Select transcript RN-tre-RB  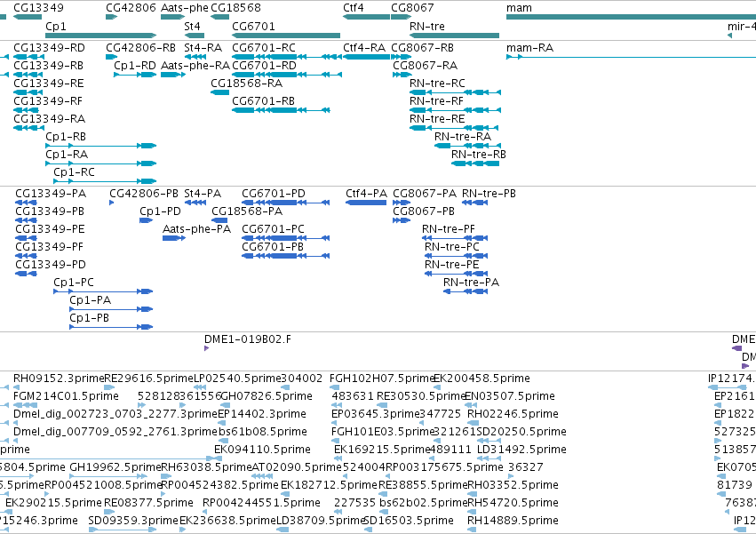[x=479, y=155]
